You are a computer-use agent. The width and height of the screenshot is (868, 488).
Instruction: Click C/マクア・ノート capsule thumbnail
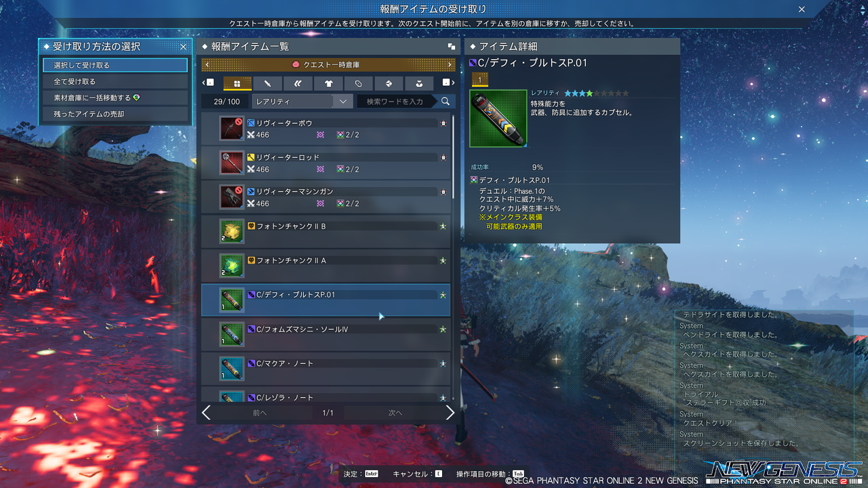coord(231,369)
